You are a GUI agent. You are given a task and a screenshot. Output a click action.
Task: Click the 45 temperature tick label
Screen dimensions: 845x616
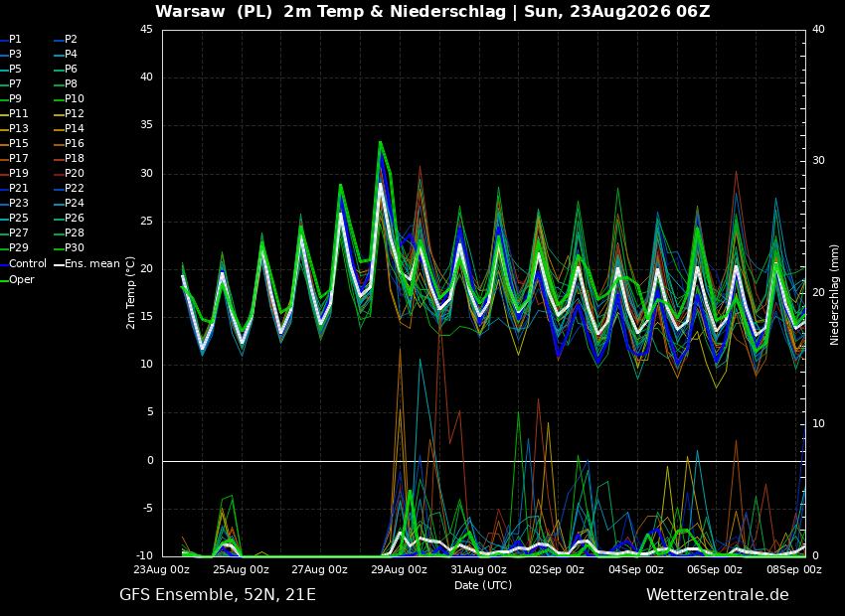tap(146, 30)
